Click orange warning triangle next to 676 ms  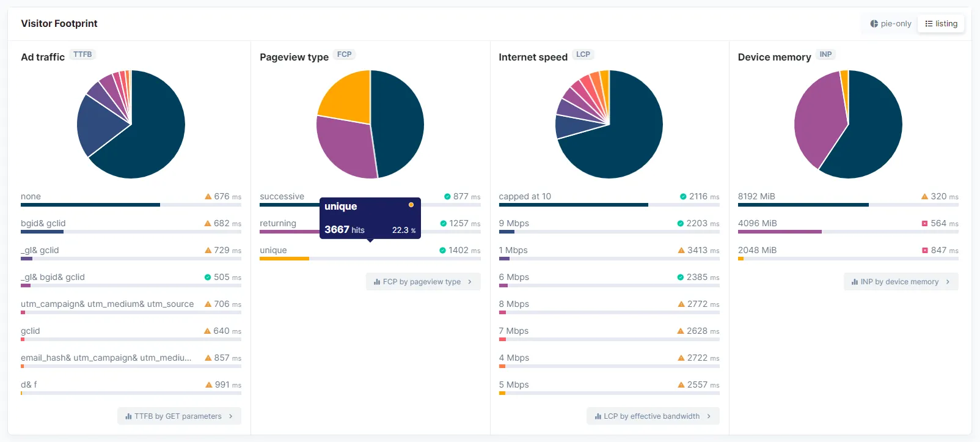[208, 197]
